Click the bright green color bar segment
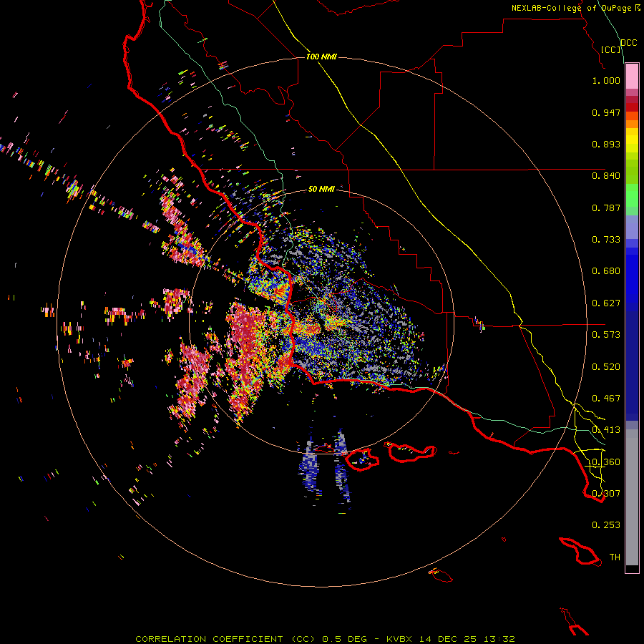The width and height of the screenshot is (644, 644). coord(632,195)
